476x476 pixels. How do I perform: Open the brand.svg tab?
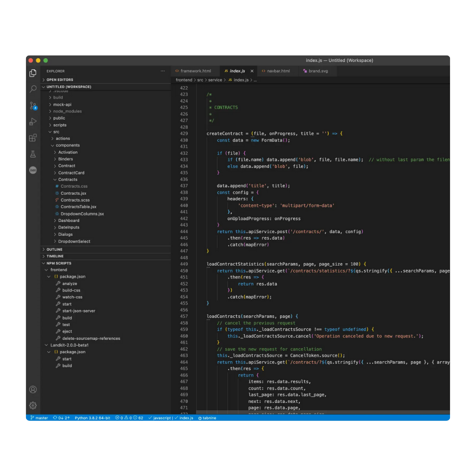click(320, 71)
